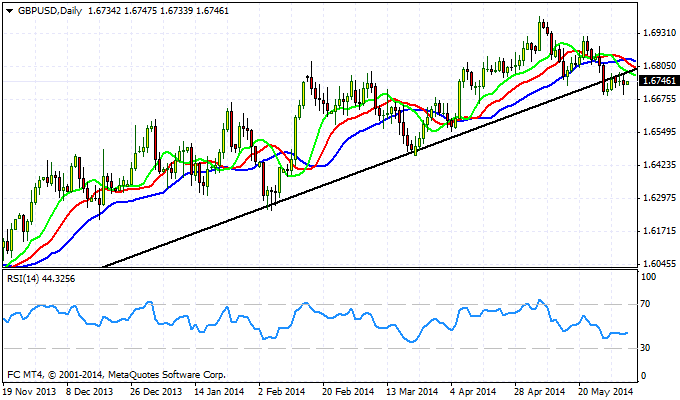This screenshot has height=400, width=680.
Task: Click the 2 Feb 2014 date label
Action: point(282,391)
